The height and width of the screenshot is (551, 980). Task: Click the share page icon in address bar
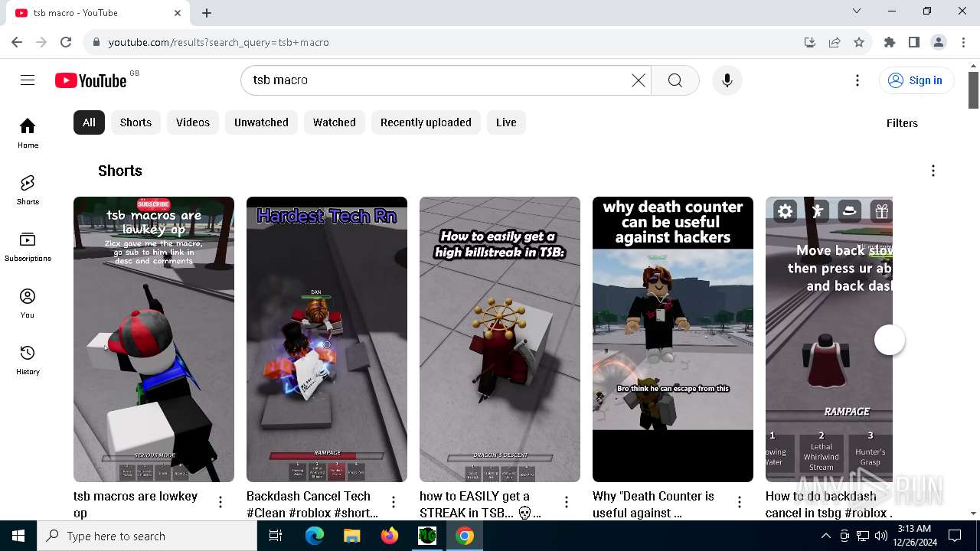[x=835, y=42]
